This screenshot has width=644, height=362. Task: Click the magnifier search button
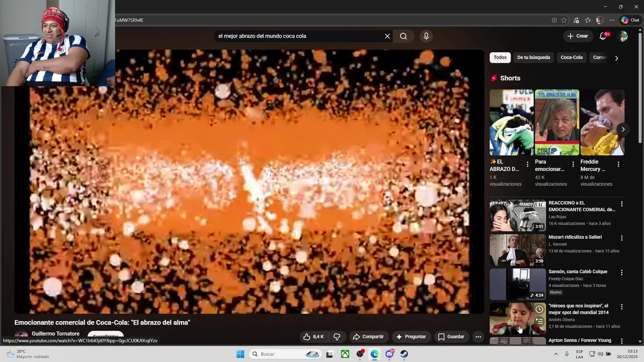(x=404, y=36)
